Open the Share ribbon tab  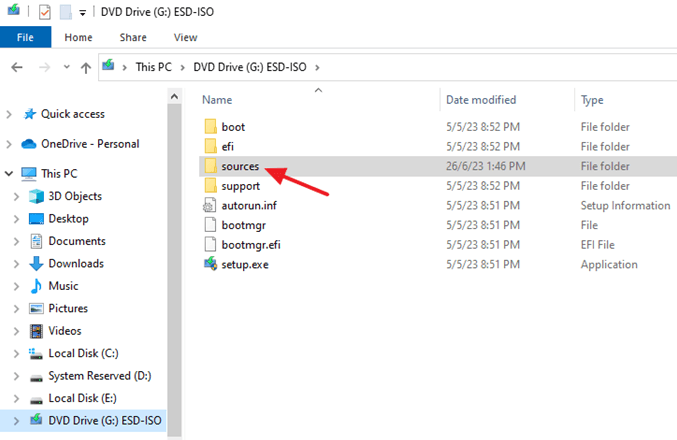(x=133, y=37)
